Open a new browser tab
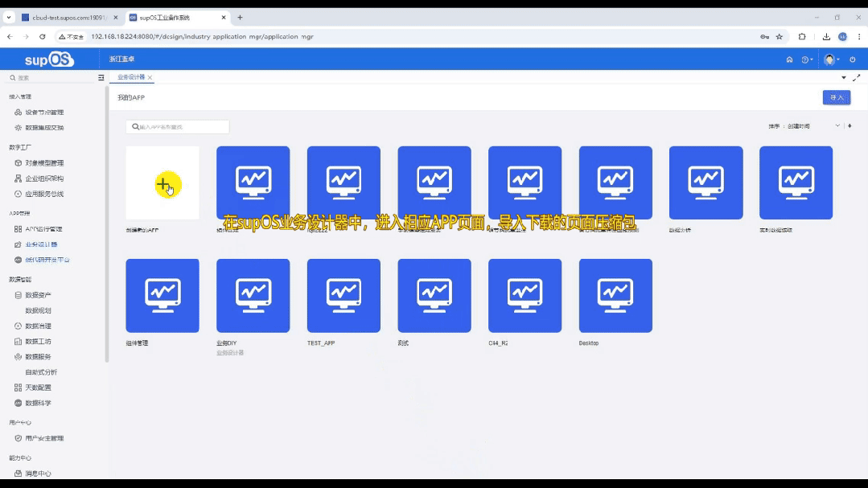 coord(240,18)
